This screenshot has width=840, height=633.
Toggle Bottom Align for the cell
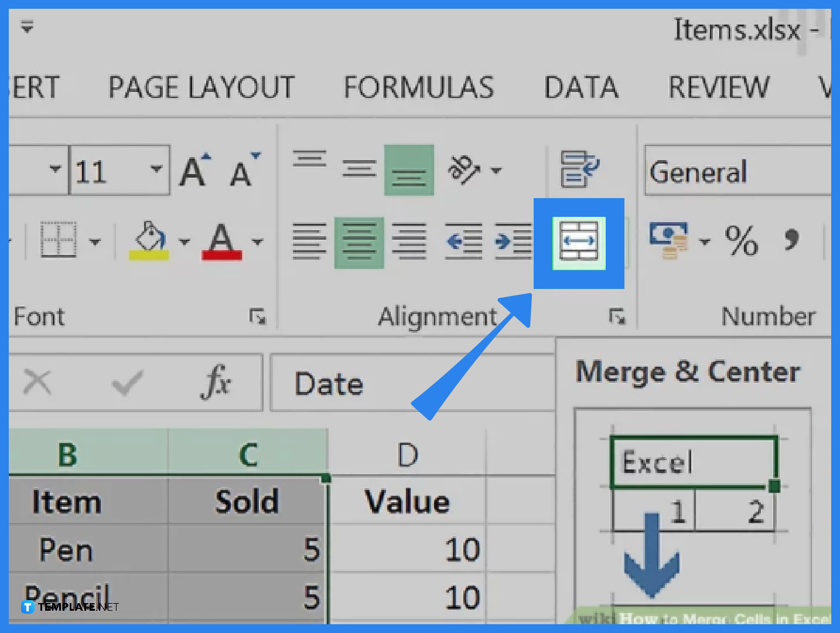coord(409,170)
